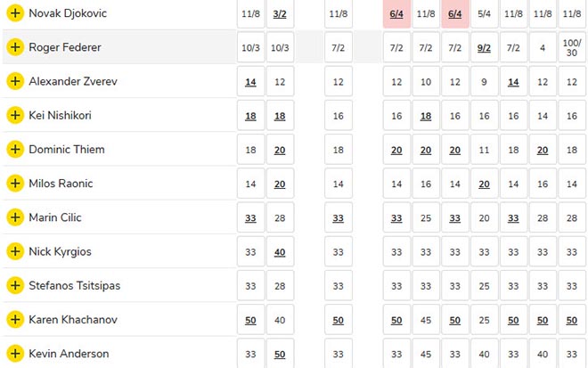Click the yellow plus next to Roger Federer

click(14, 47)
